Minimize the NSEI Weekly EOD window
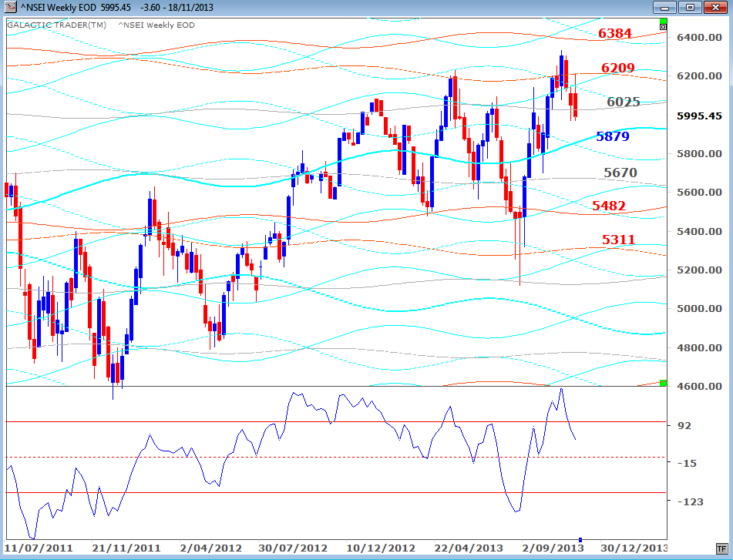This screenshot has width=733, height=560. tap(664, 8)
